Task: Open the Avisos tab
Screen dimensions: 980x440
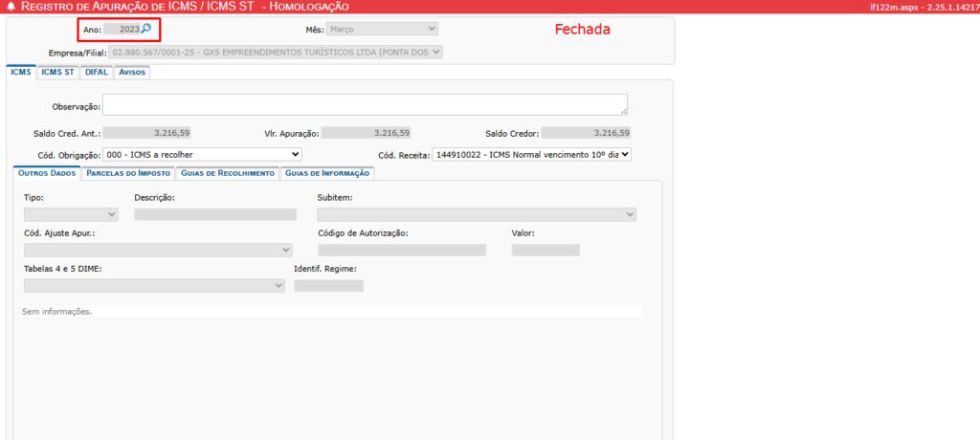Action: tap(132, 72)
